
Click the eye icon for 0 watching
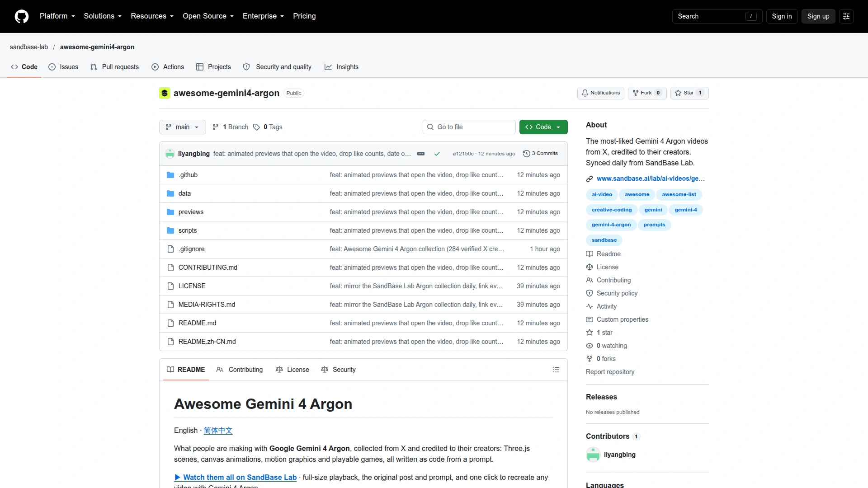point(590,346)
